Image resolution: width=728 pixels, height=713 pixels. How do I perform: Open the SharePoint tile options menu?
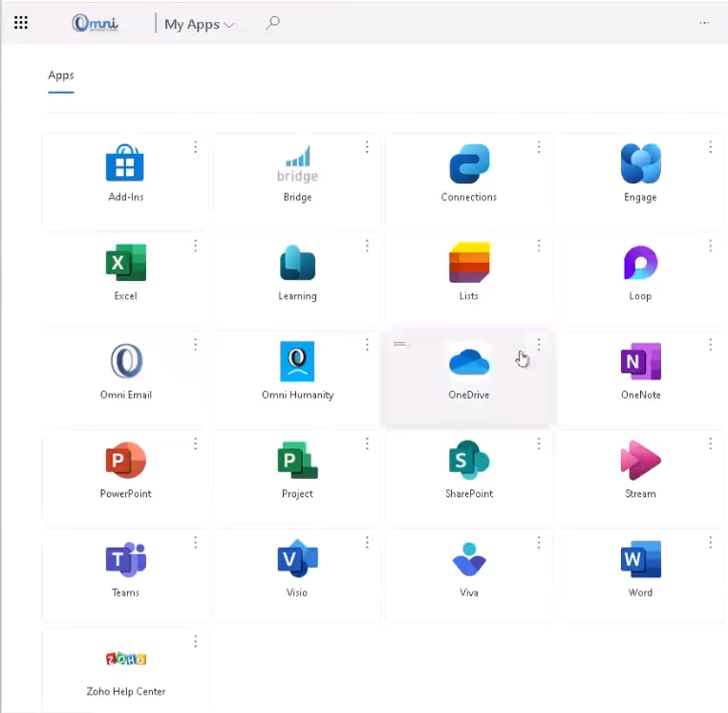pyautogui.click(x=539, y=443)
